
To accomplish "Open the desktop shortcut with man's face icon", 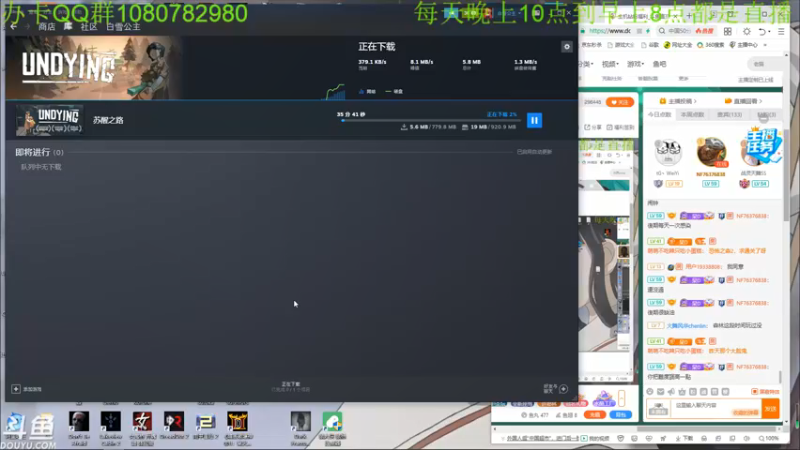I will click(79, 422).
